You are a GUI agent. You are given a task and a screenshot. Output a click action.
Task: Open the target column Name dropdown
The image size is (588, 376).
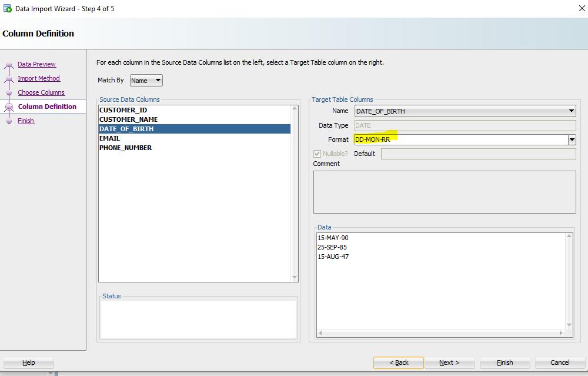point(465,111)
